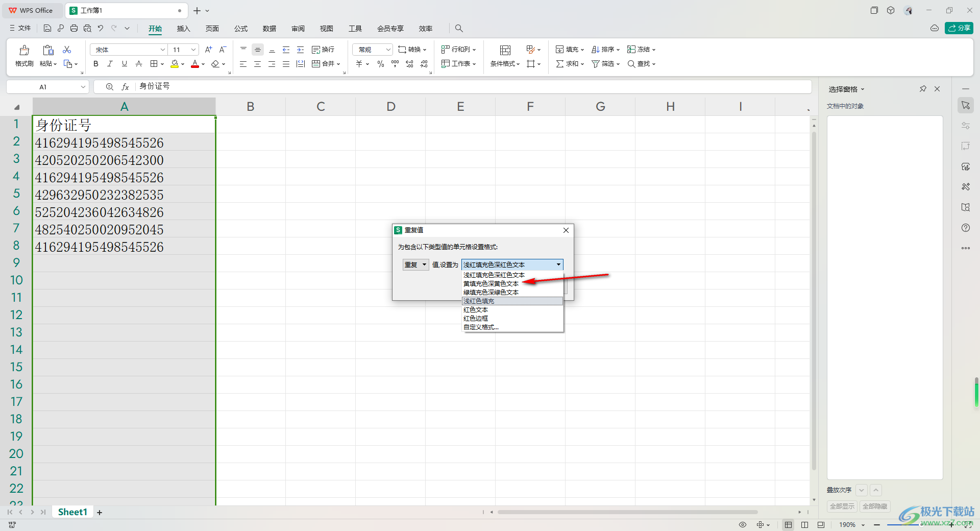Click the help question mark sidebar icon
This screenshot has height=531, width=980.
(x=966, y=228)
